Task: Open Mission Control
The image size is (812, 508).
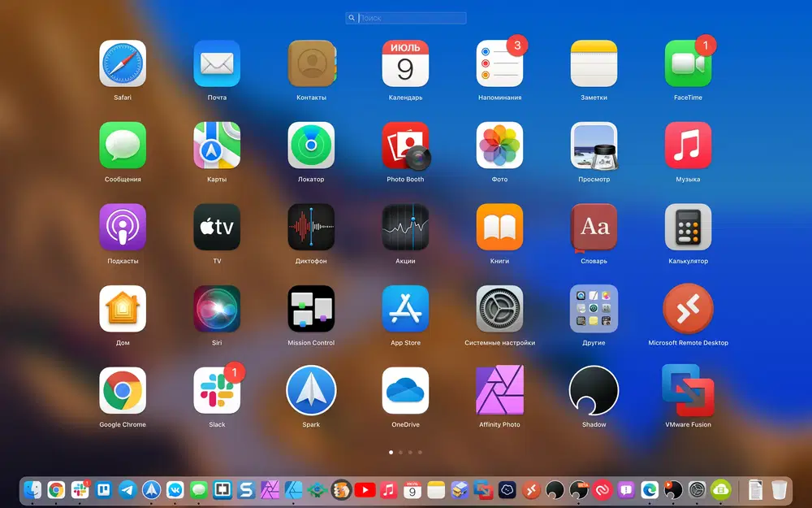Action: pyautogui.click(x=311, y=310)
